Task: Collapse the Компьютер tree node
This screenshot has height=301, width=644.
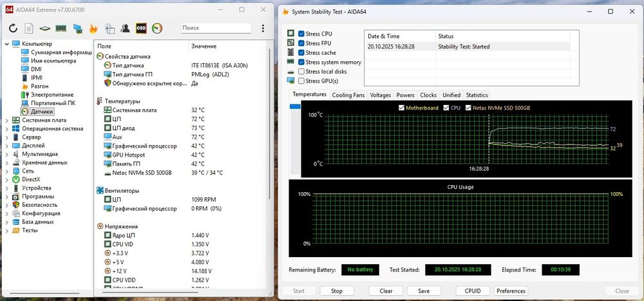Action: click(6, 44)
